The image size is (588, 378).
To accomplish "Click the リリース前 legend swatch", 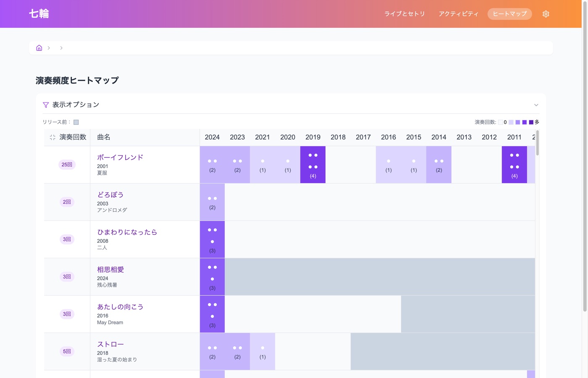I will pos(76,122).
